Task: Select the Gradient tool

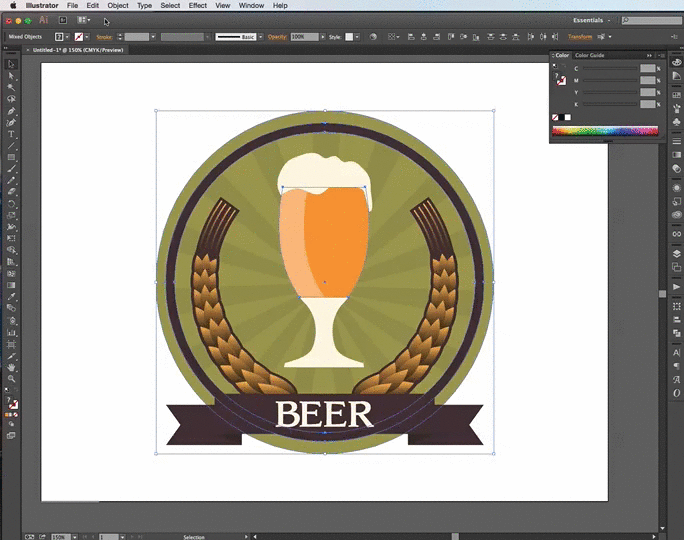Action: tap(11, 285)
